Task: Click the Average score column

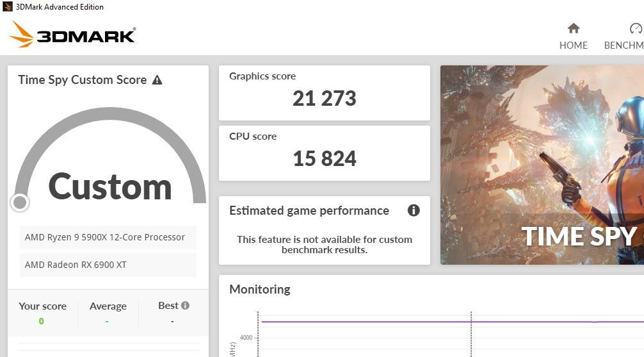Action: click(108, 313)
